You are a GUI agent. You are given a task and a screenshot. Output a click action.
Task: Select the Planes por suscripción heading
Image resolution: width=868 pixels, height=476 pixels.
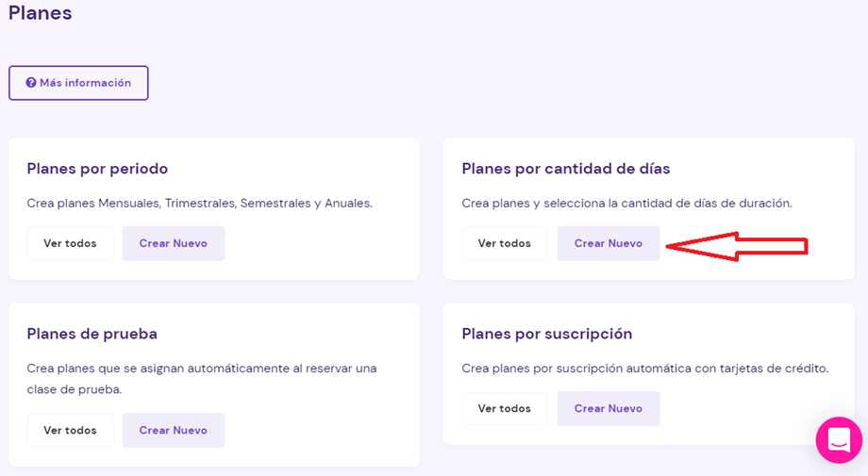coord(547,334)
